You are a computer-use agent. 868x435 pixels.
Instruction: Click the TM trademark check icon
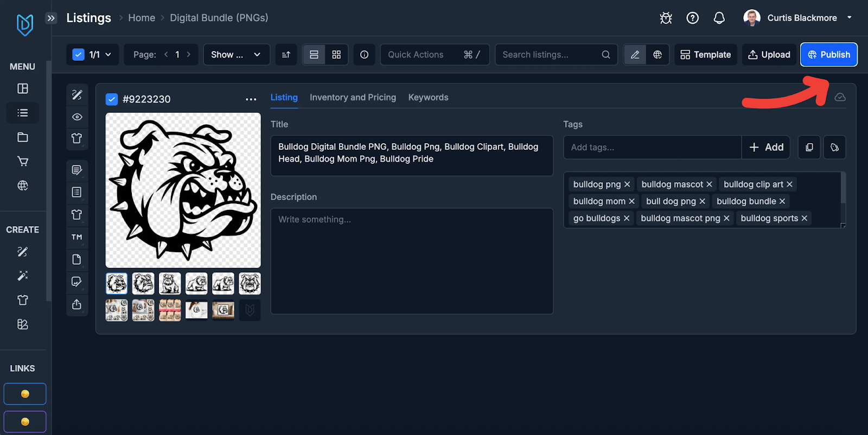click(77, 237)
